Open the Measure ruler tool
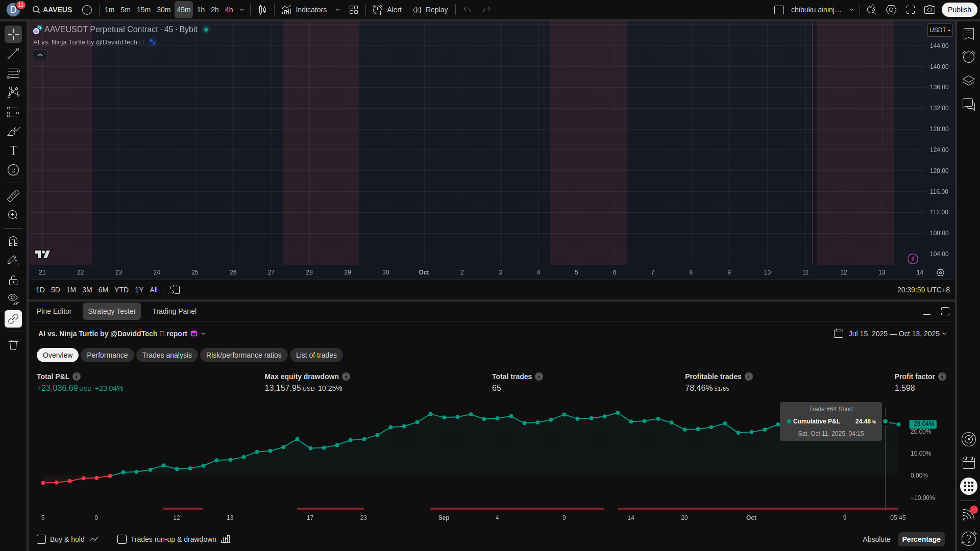Viewport: 980px width, 551px height. (x=13, y=196)
